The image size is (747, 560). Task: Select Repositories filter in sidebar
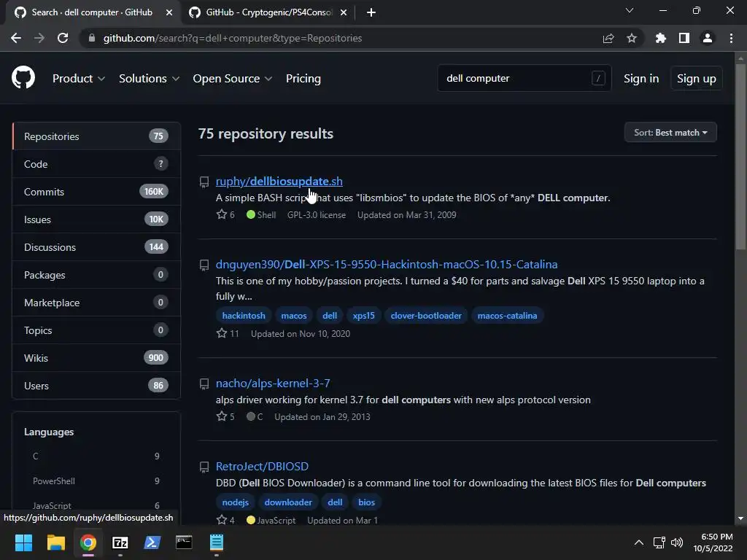click(96, 136)
